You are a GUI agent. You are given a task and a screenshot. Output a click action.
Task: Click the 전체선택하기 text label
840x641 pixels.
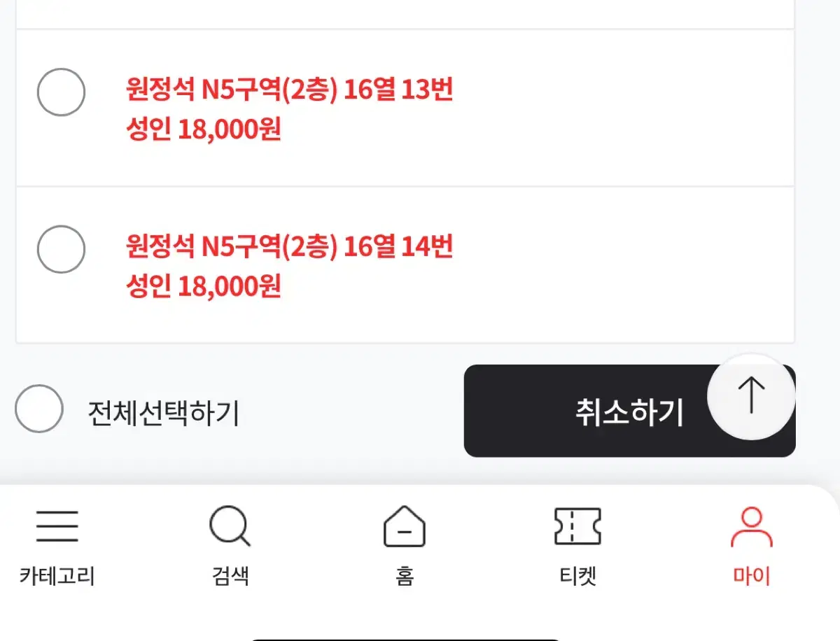click(164, 414)
